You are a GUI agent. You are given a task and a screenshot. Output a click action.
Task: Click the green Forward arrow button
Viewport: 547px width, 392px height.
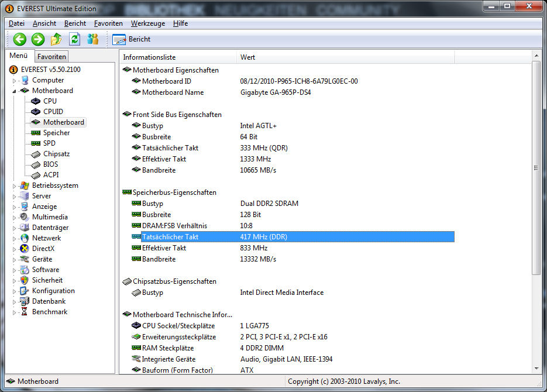pyautogui.click(x=37, y=39)
